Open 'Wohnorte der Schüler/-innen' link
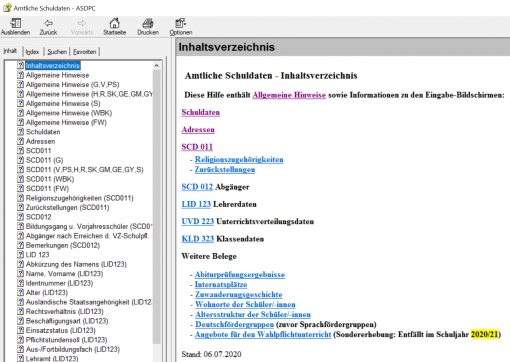Image resolution: width=510 pixels, height=362 pixels. [245, 304]
